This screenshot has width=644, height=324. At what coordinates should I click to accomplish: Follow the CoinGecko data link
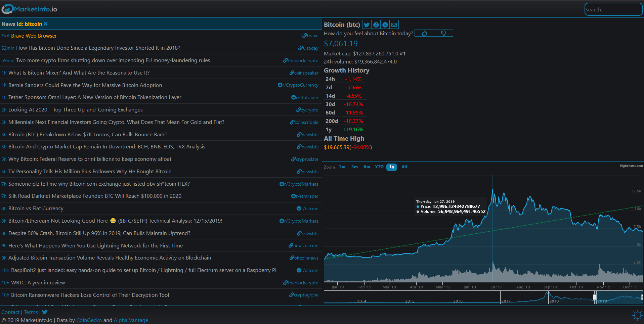coord(89,320)
